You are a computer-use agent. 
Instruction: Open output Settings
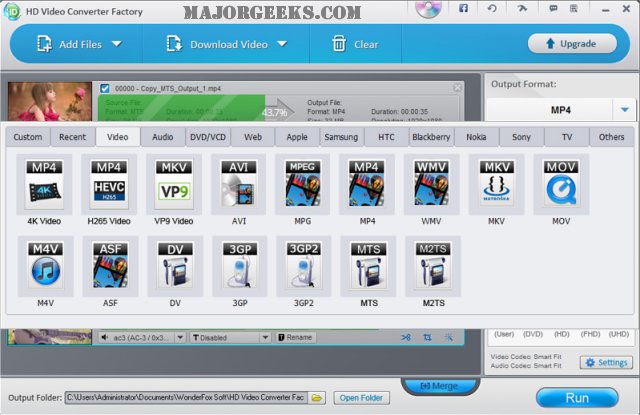(x=606, y=362)
